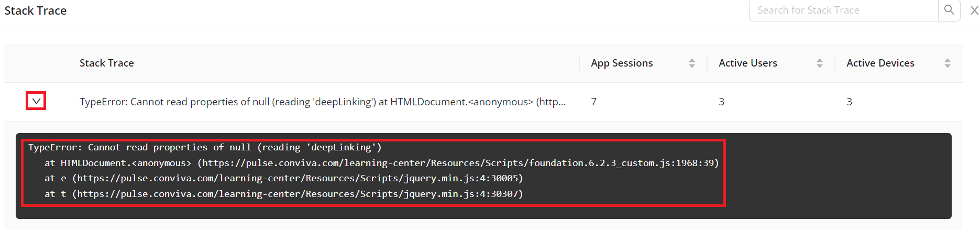980x230 pixels.
Task: Click the Stack Trace column header
Action: (106, 63)
